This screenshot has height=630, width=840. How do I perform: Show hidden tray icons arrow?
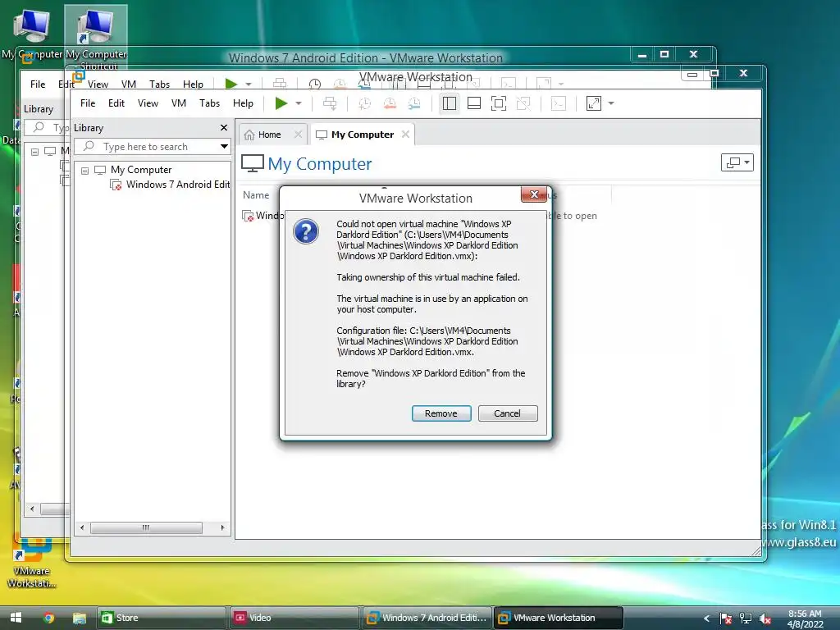coord(706,619)
